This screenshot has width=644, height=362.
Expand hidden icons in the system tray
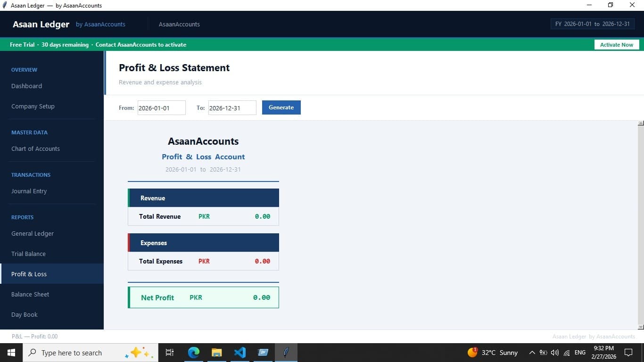click(x=532, y=352)
